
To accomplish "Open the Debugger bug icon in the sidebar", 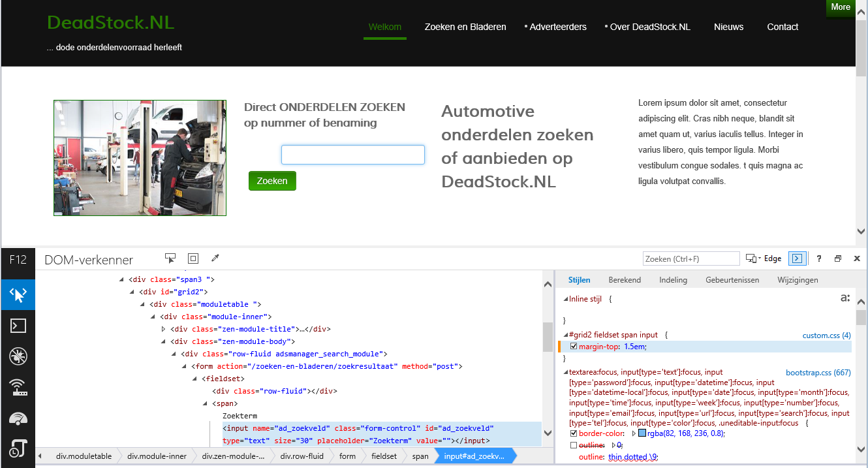I will tap(18, 356).
